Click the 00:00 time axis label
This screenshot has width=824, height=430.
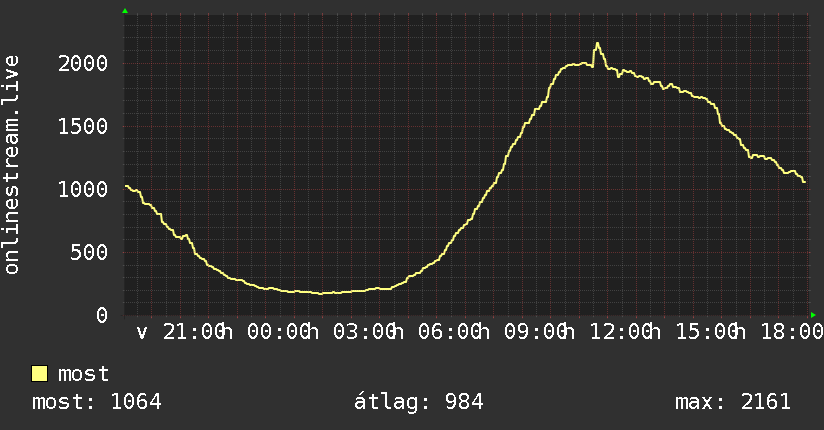[x=279, y=332]
